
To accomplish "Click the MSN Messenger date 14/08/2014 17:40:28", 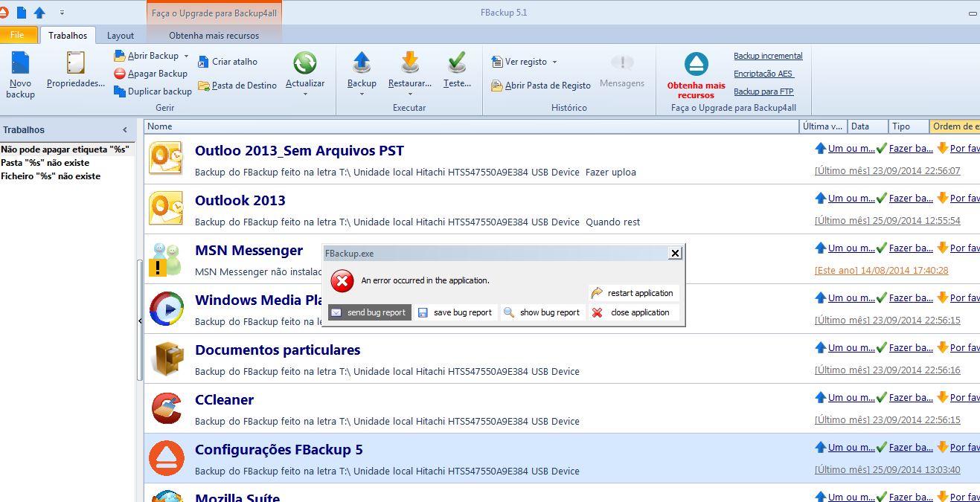I will [x=881, y=271].
